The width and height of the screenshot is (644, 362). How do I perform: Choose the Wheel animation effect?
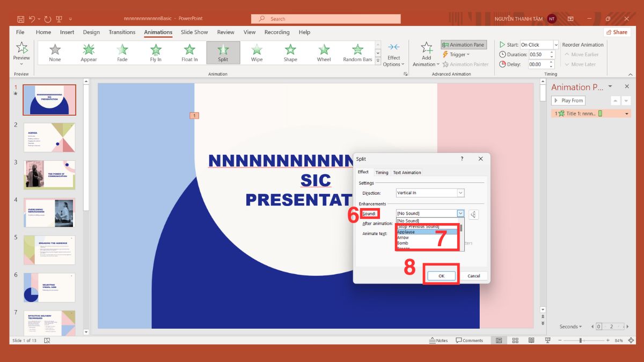(x=324, y=52)
